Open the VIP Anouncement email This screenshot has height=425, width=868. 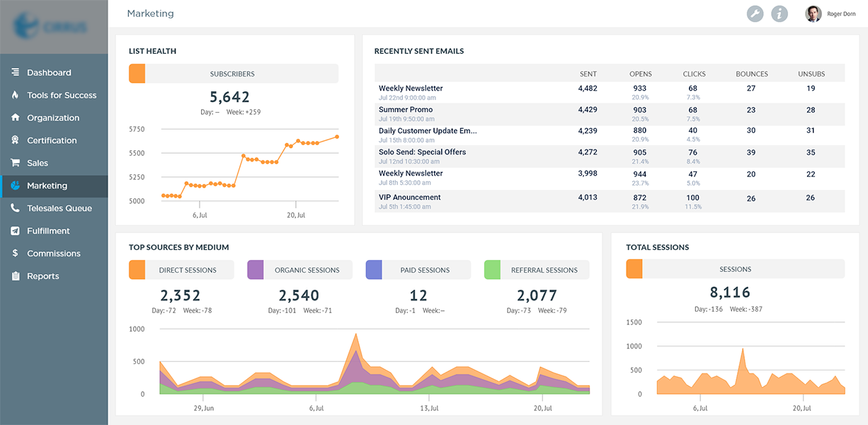409,198
